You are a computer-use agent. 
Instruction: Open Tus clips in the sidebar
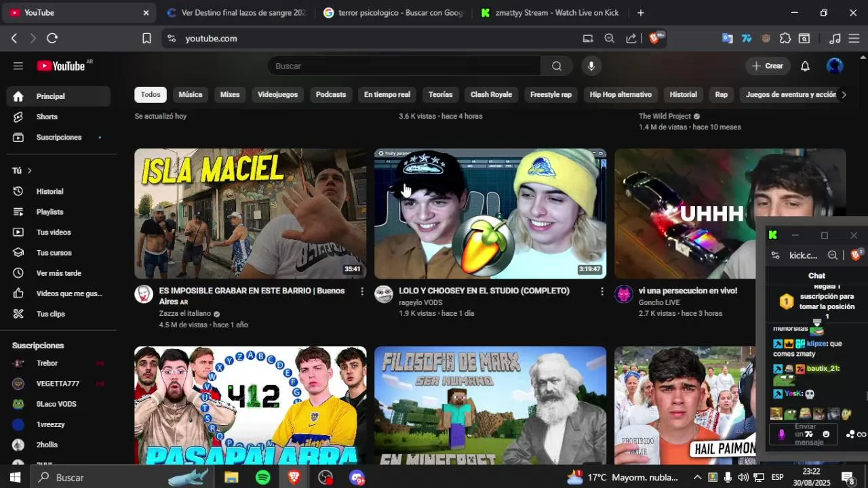pos(58,313)
